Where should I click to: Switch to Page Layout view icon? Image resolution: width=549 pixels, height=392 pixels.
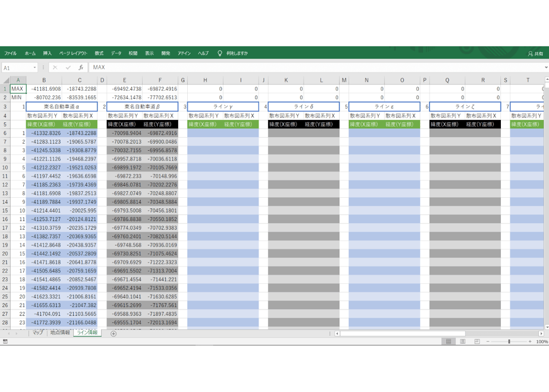tap(462, 342)
